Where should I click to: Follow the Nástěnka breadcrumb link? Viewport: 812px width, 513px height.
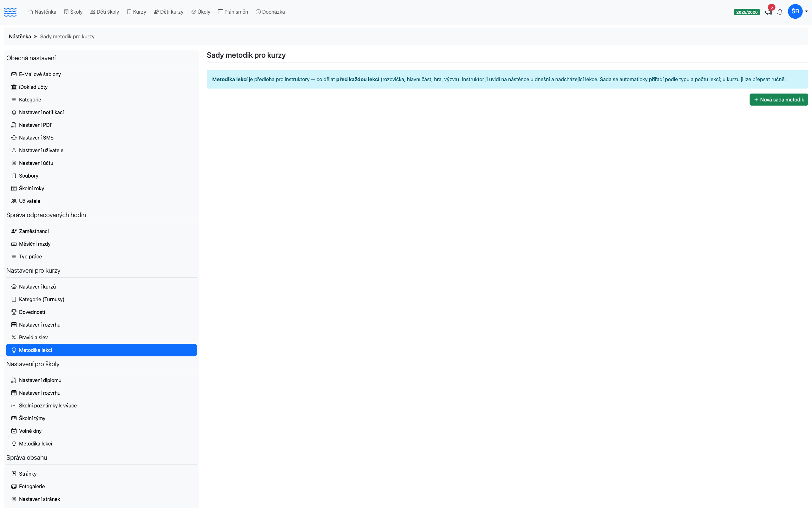click(x=20, y=36)
